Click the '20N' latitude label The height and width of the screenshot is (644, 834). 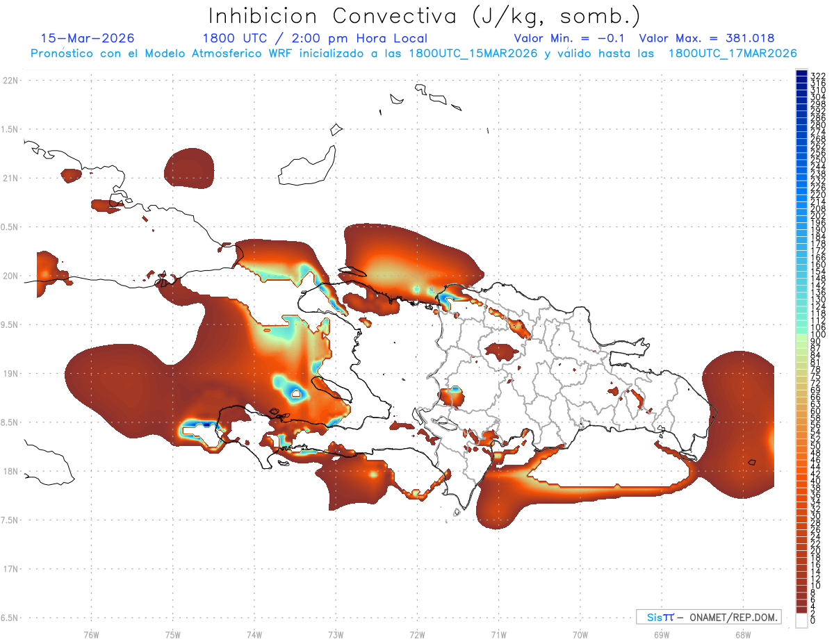tap(10, 276)
